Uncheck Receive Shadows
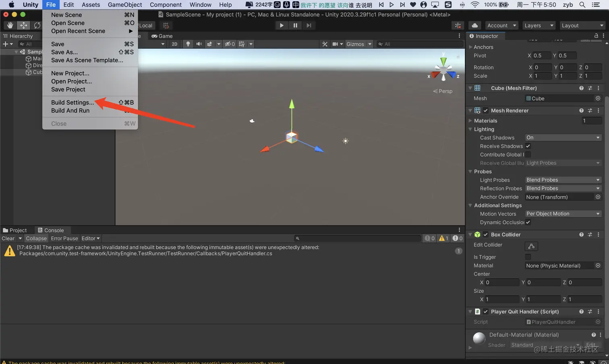Image resolution: width=609 pixels, height=364 pixels. tap(528, 146)
